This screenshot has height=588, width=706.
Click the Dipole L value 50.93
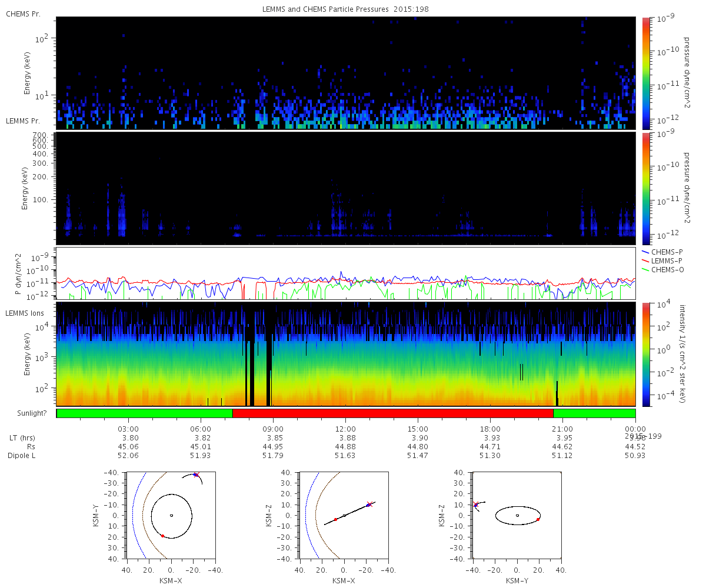click(x=635, y=456)
